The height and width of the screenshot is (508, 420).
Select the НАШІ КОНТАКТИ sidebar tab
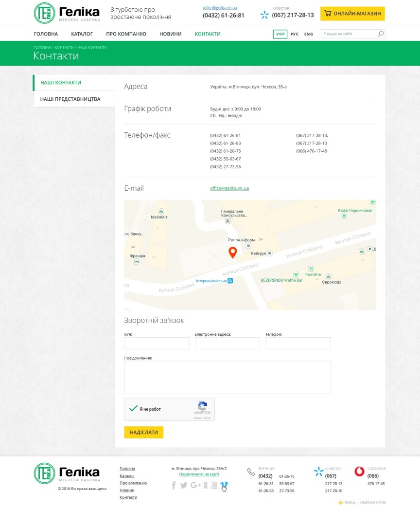tap(74, 83)
